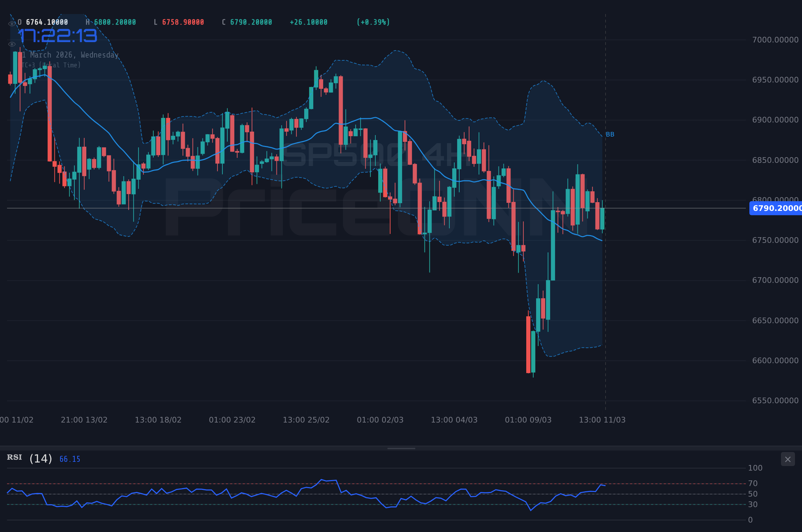
Task: Close the RSI indicator pane
Action: pos(788,459)
